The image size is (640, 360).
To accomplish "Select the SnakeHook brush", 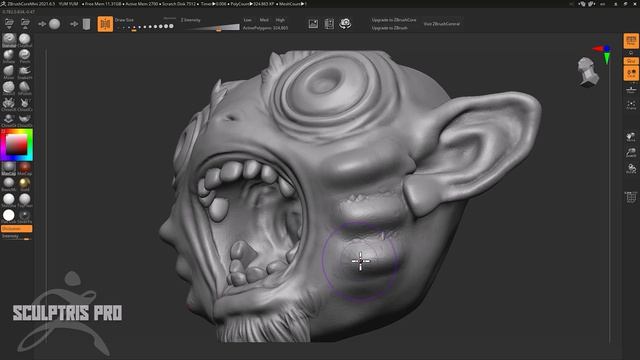I will (24, 72).
